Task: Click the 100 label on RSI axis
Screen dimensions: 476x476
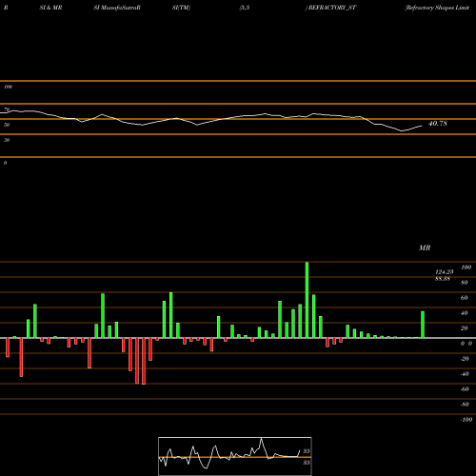Action: 9,87
